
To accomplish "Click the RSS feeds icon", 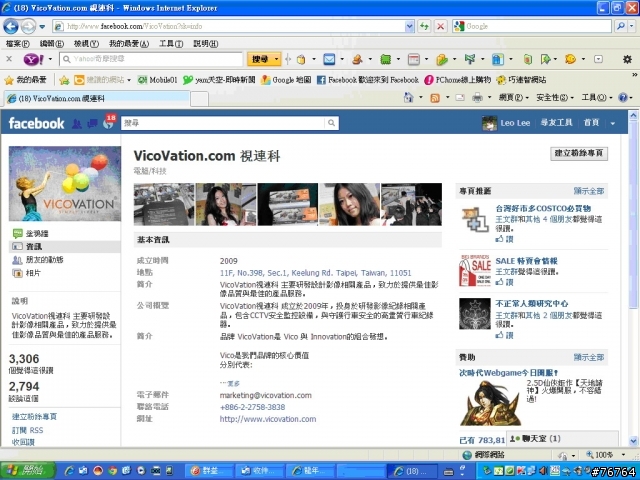I will click(435, 98).
